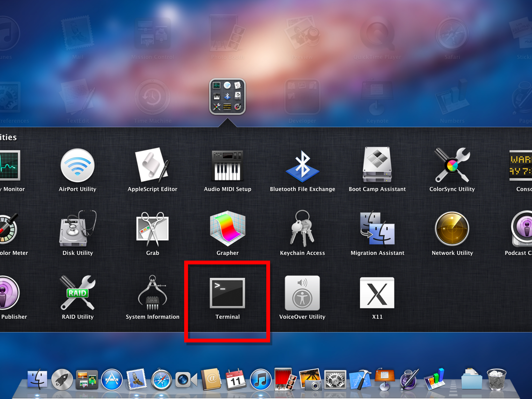Click dimmed Mission Control Launchpad icon
This screenshot has width=532, height=399.
point(152,33)
